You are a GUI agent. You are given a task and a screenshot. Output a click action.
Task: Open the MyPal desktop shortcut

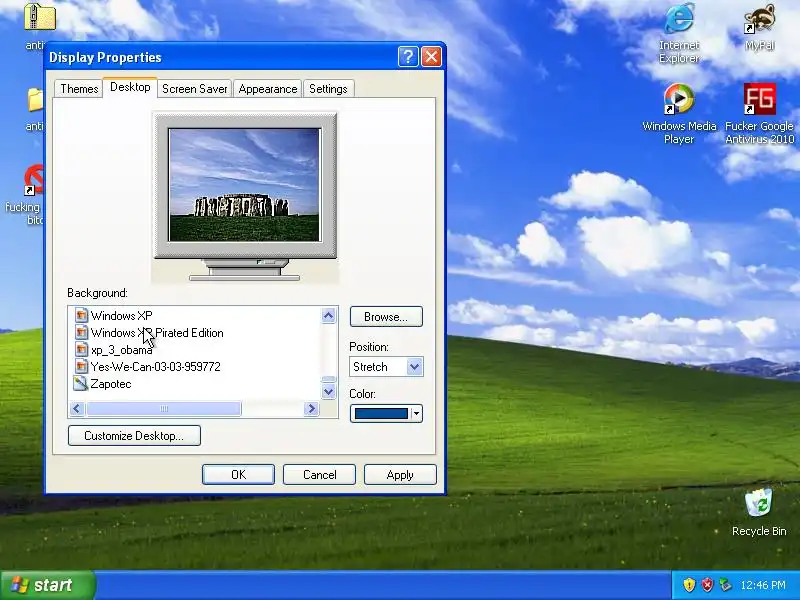tap(760, 19)
